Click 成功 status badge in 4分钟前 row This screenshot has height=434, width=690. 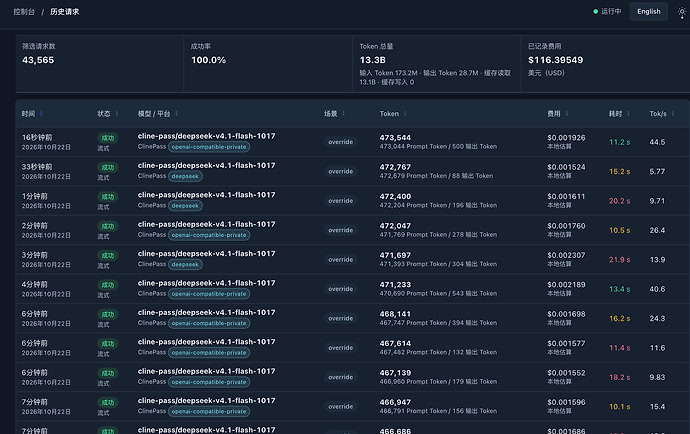[x=108, y=285]
